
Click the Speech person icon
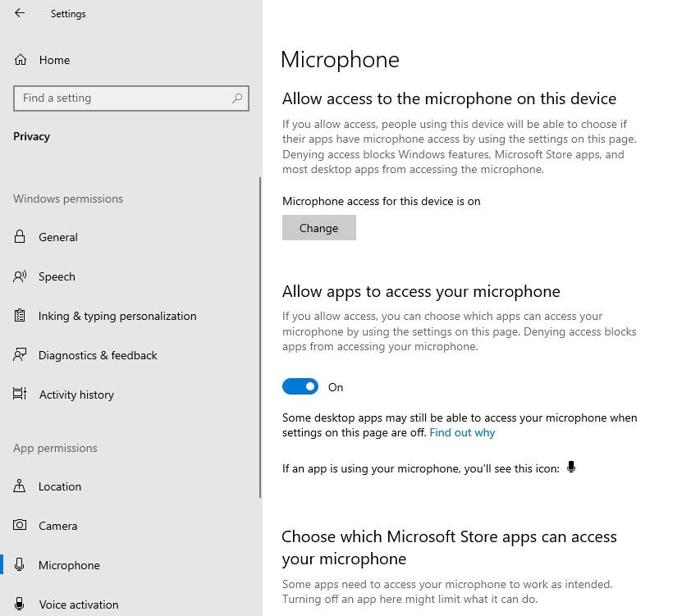tap(20, 276)
